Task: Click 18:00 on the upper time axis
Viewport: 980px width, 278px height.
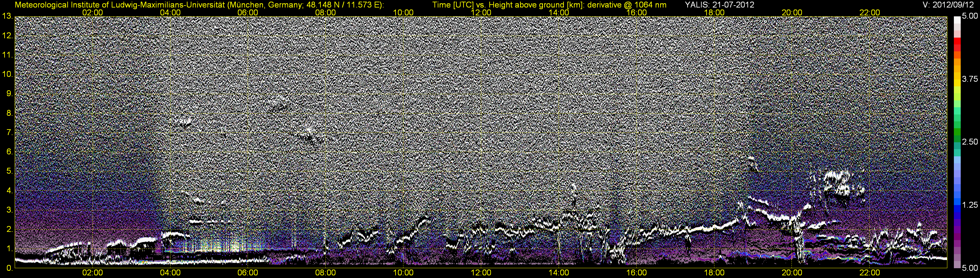Action: [714, 12]
